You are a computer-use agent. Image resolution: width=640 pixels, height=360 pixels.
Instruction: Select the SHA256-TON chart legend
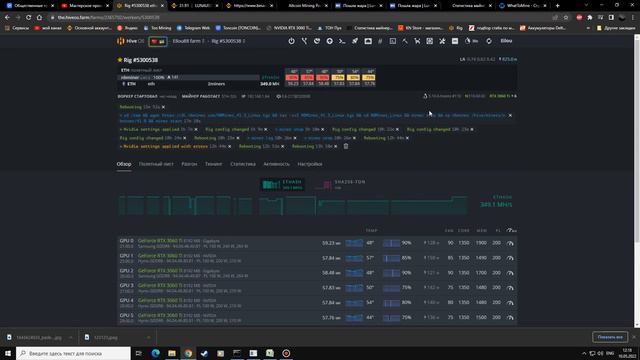click(340, 185)
